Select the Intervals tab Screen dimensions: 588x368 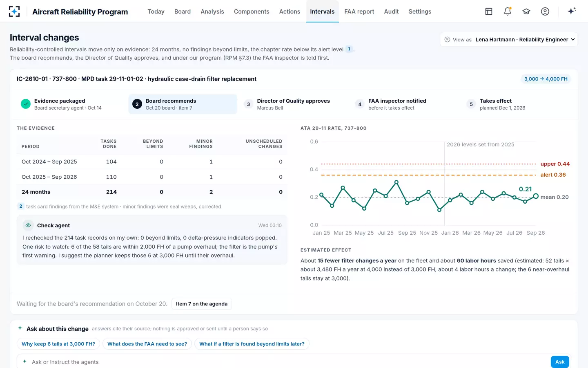pos(322,11)
